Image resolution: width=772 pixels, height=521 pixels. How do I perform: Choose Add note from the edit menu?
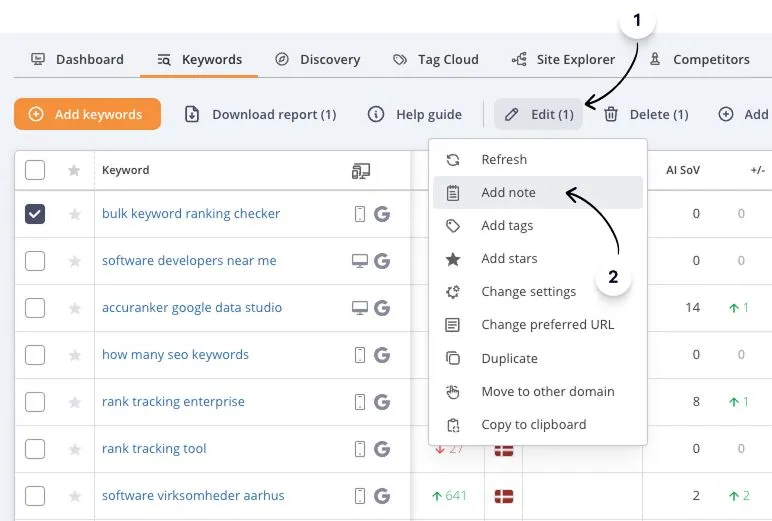coord(508,193)
